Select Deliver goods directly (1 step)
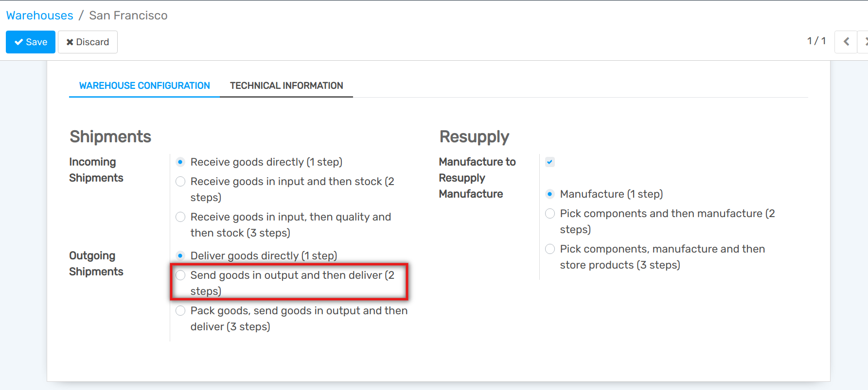868x390 pixels. pos(180,256)
